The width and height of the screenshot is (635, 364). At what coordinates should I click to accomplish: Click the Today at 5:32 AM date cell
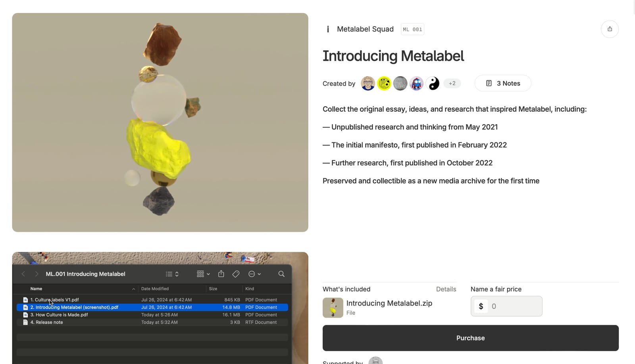(160, 322)
